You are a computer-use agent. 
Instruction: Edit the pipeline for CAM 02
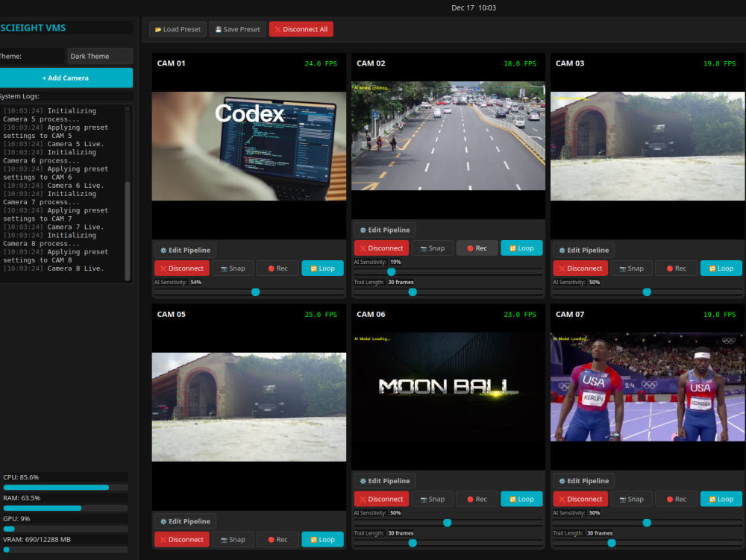click(385, 230)
